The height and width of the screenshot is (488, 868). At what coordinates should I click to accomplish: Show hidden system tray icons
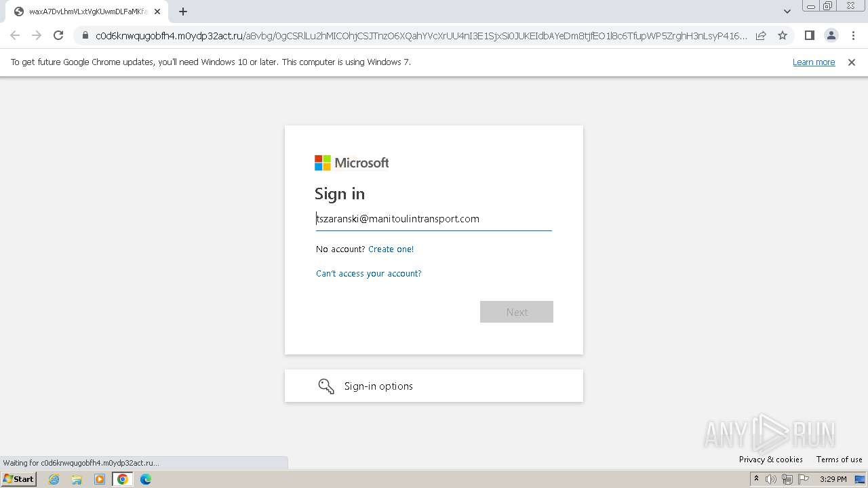(x=756, y=479)
